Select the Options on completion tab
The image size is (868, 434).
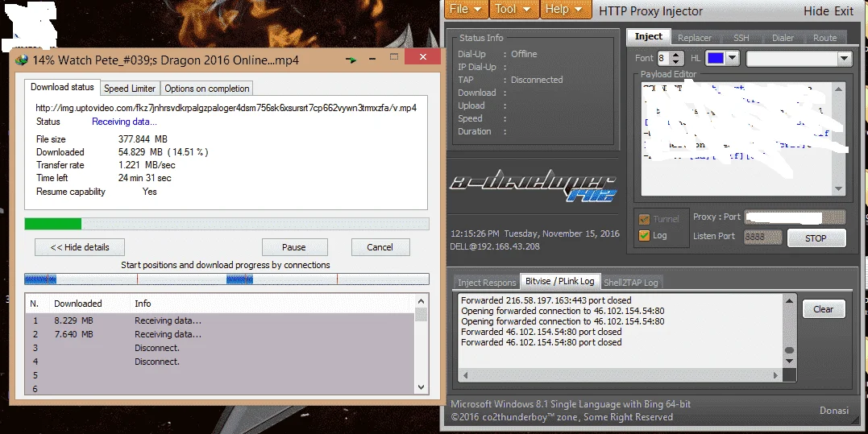(x=206, y=89)
